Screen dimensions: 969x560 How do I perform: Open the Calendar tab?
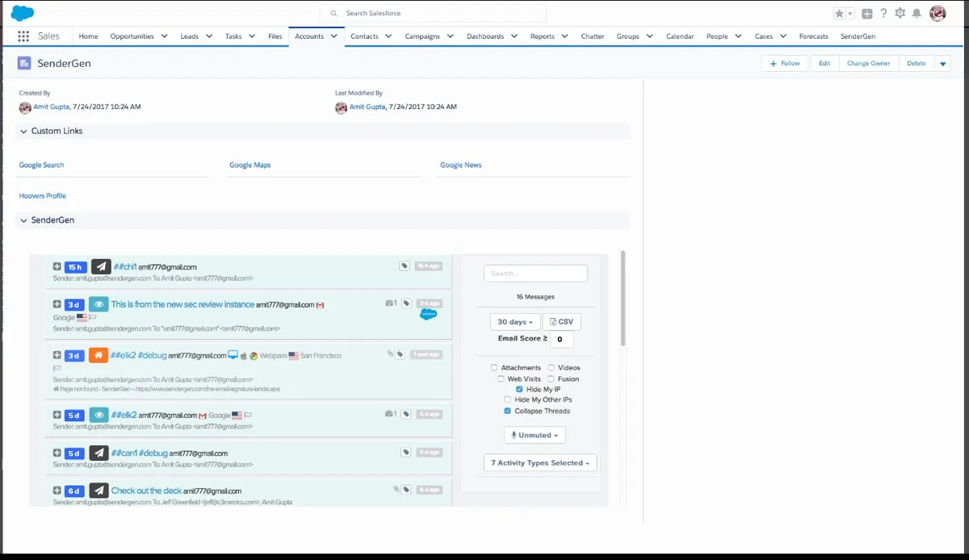click(x=680, y=36)
